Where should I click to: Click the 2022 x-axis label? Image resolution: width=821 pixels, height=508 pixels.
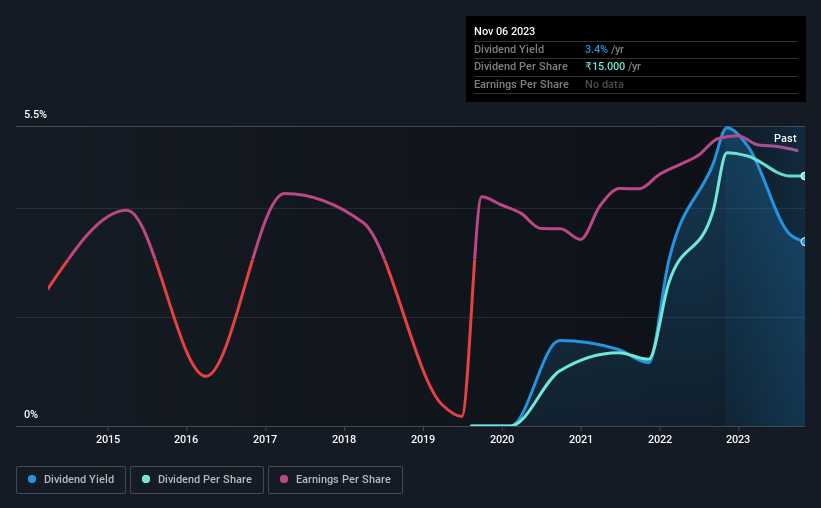point(660,439)
